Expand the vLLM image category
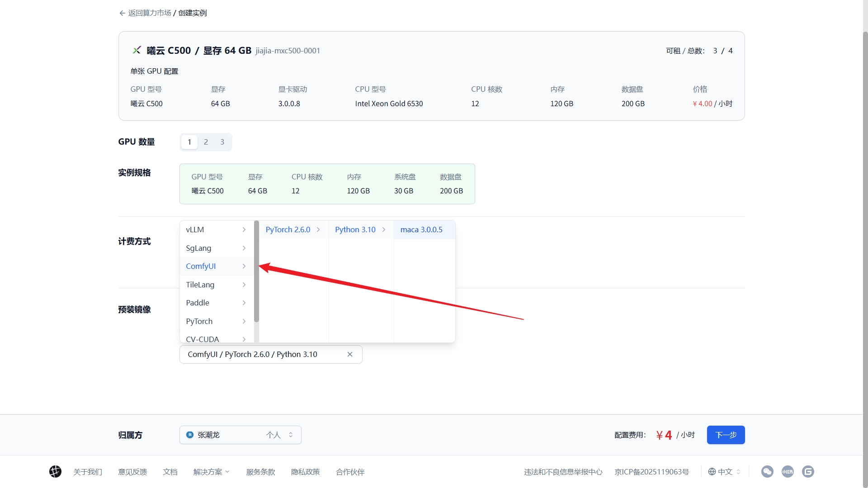 click(x=216, y=230)
